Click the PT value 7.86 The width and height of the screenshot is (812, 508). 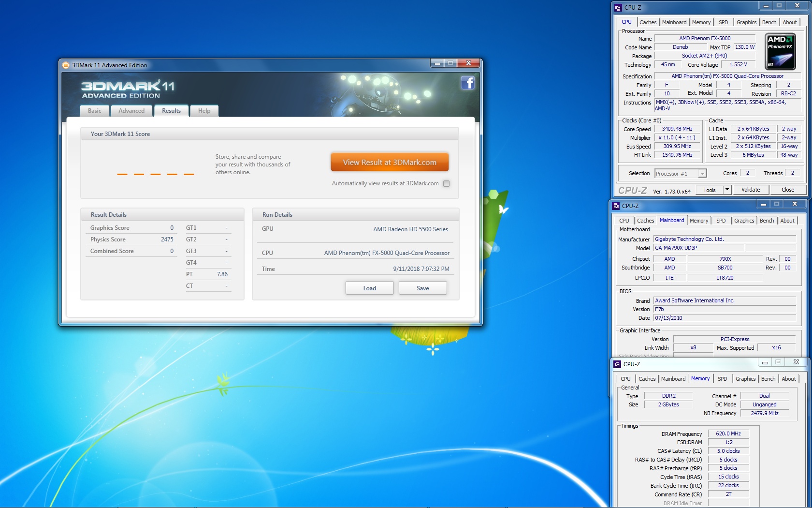click(x=222, y=274)
